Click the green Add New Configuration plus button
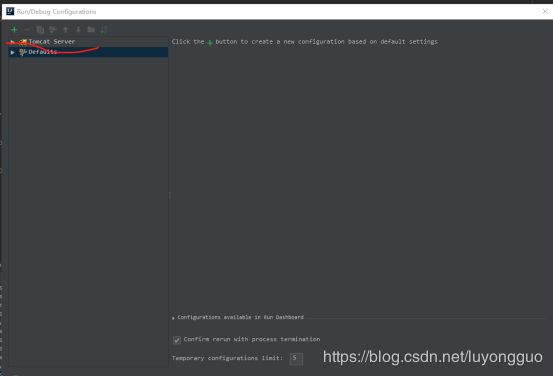Image resolution: width=553 pixels, height=376 pixels. tap(14, 30)
